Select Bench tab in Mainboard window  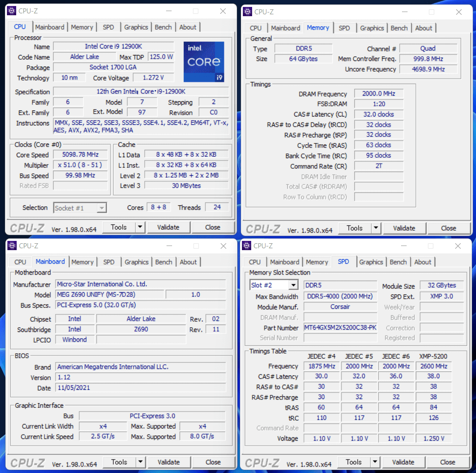coord(164,262)
